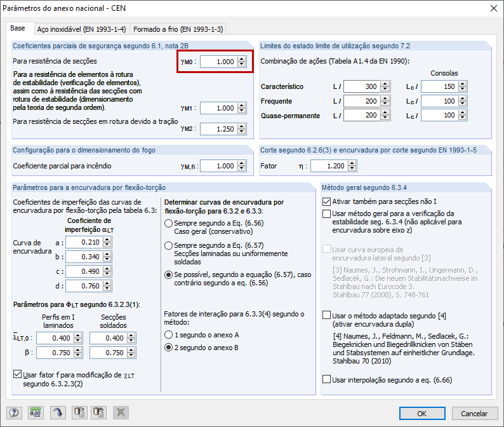Increase γM0 with its up spinner arrow
The height and width of the screenshot is (427, 504).
[242, 59]
